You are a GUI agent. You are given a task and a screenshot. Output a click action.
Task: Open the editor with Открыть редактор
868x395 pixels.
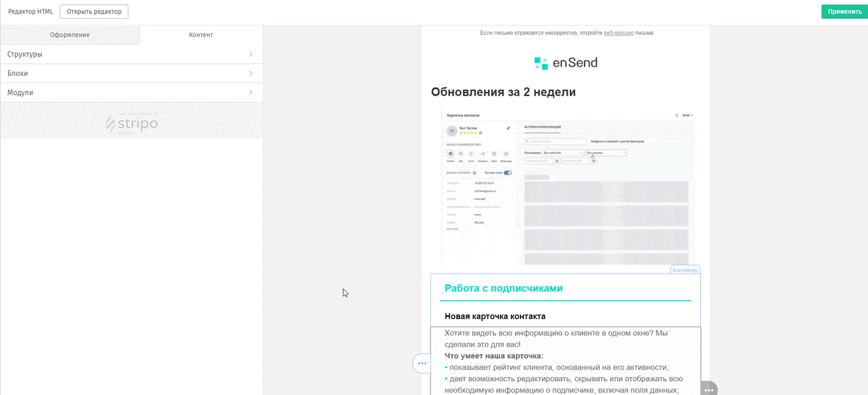point(94,12)
